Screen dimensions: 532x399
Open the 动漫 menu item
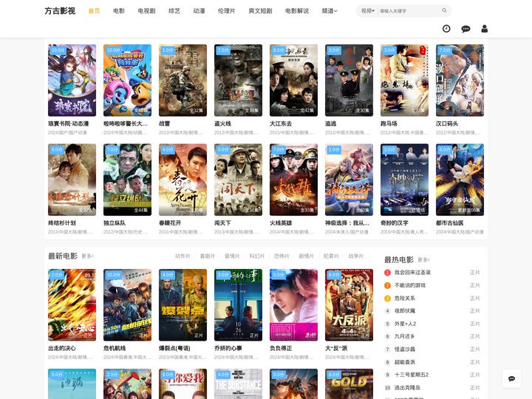pos(199,11)
